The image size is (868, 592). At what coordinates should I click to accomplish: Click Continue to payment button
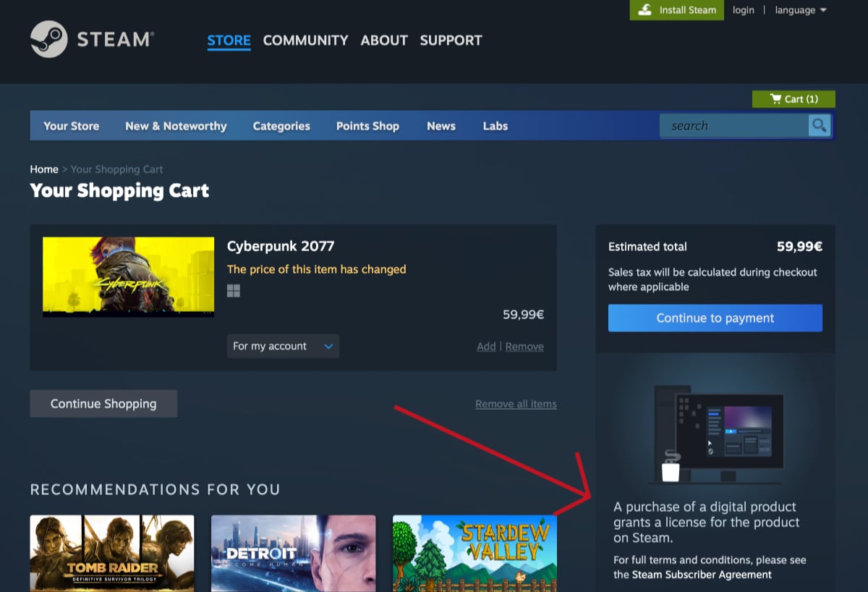pos(715,318)
